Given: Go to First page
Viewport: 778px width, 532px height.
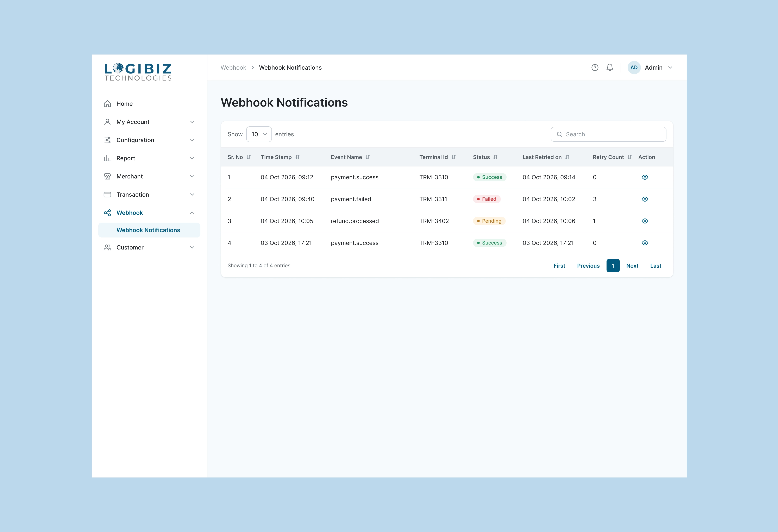Looking at the screenshot, I should point(559,266).
